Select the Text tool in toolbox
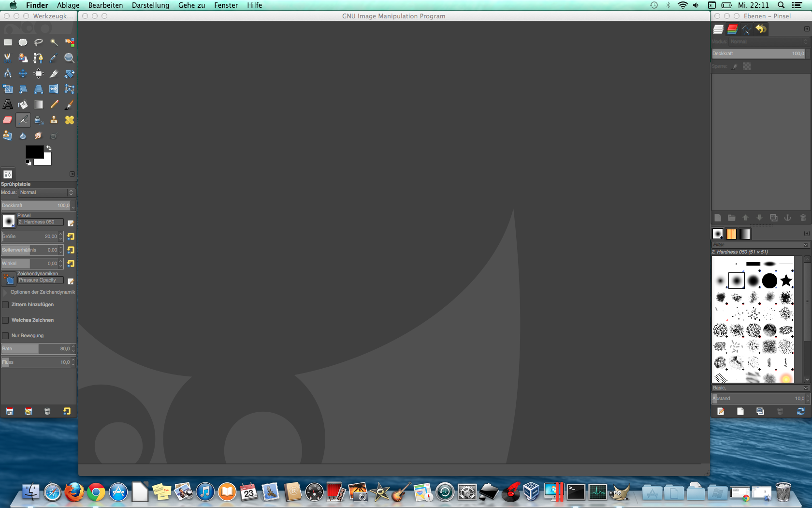Viewport: 812px width, 508px height. [8, 105]
